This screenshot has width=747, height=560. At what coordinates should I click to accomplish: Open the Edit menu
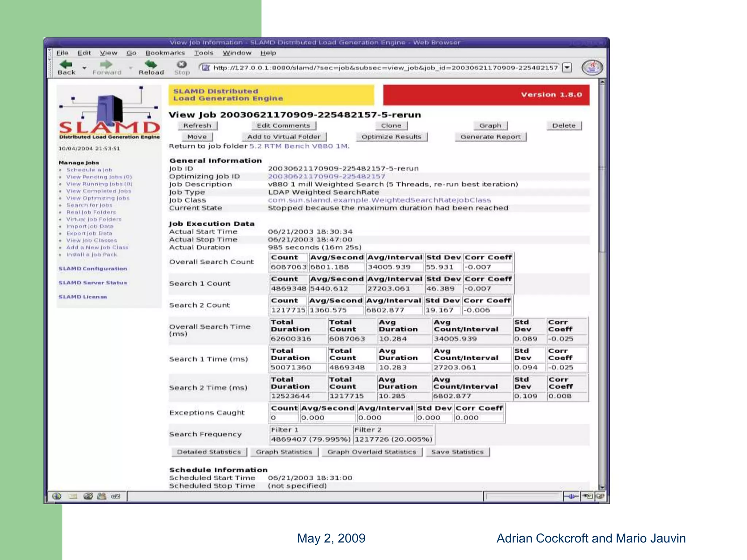coord(84,53)
